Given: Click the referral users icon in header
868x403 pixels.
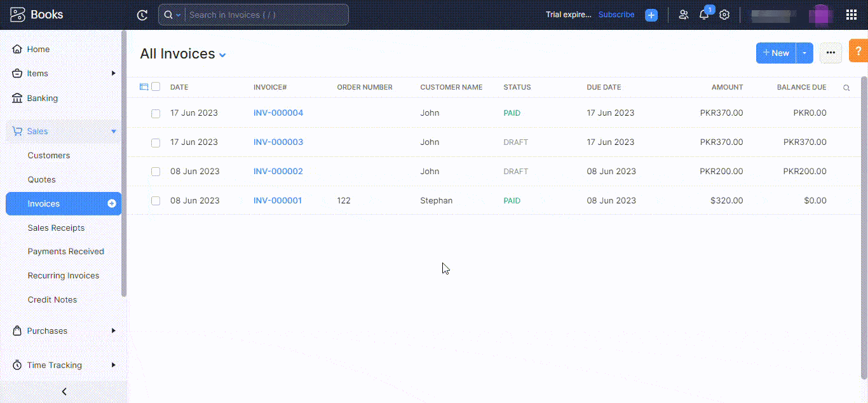Looking at the screenshot, I should (684, 15).
